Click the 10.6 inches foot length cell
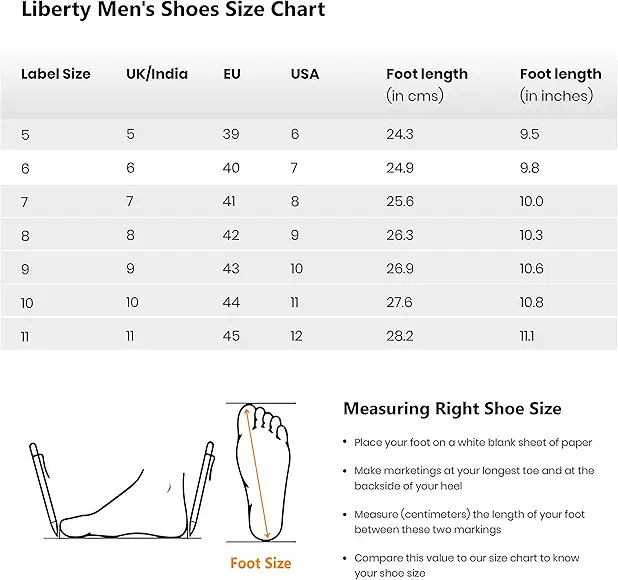Screen dimensions: 618x580 [x=532, y=269]
